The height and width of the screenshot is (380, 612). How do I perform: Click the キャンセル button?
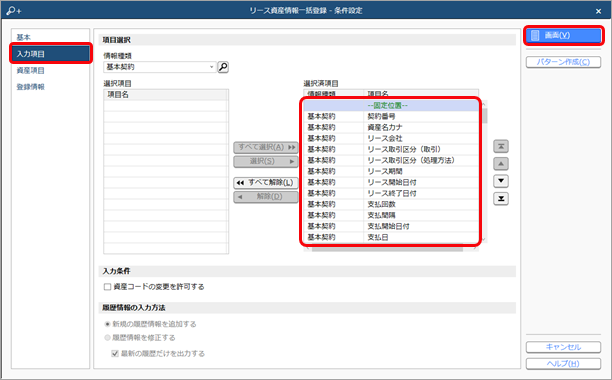pos(563,347)
